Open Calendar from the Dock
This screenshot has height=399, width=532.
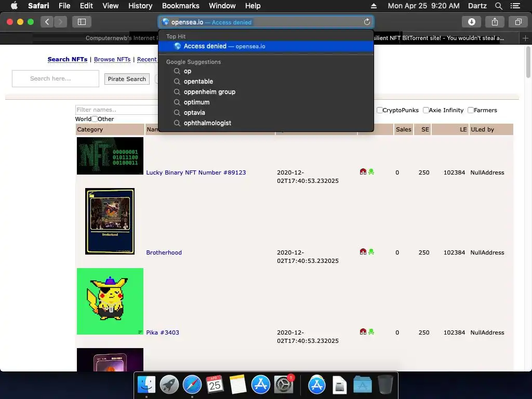coord(215,384)
